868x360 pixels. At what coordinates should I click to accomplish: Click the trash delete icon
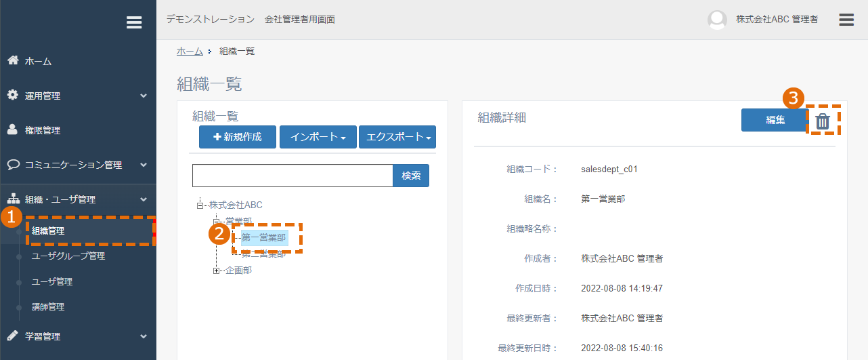[823, 121]
